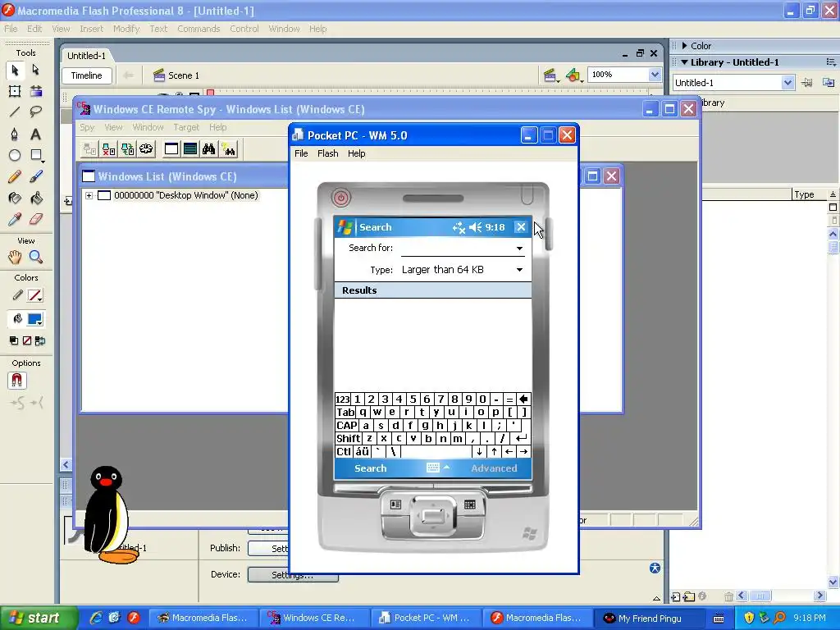The image size is (840, 630).
Task: Click the Backspace arrow key on device keyboard
Action: [x=523, y=399]
